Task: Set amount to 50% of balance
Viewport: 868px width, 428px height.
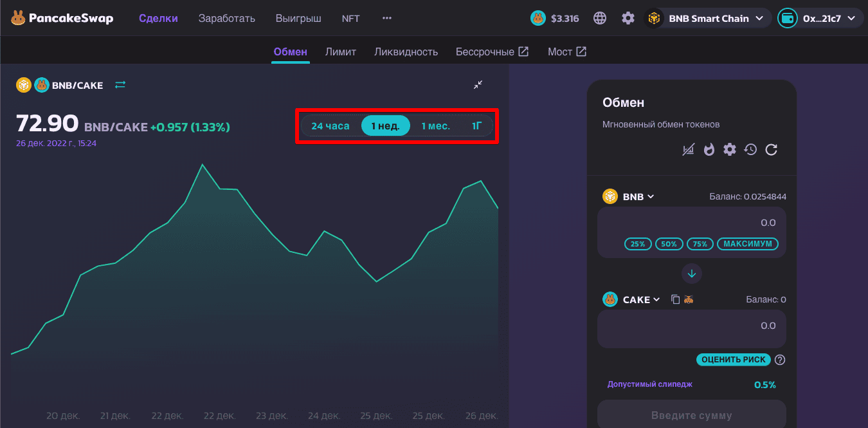Action: coord(669,244)
